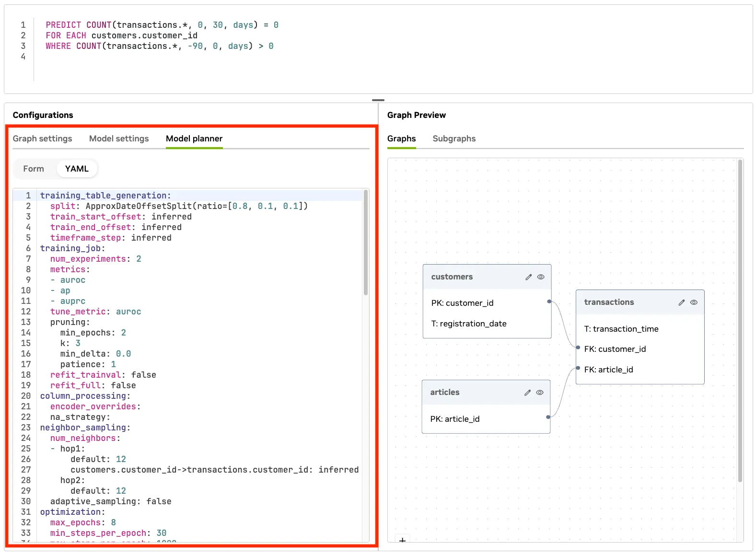Screen dimensions: 756x556
Task: Click T: transaction_time field
Action: [x=621, y=329]
